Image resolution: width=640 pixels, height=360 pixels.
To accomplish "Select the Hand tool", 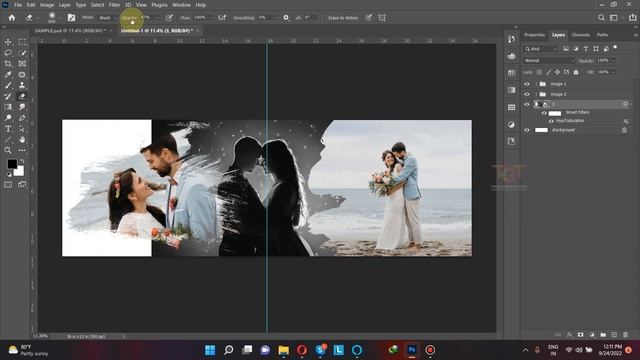I will pos(22,140).
